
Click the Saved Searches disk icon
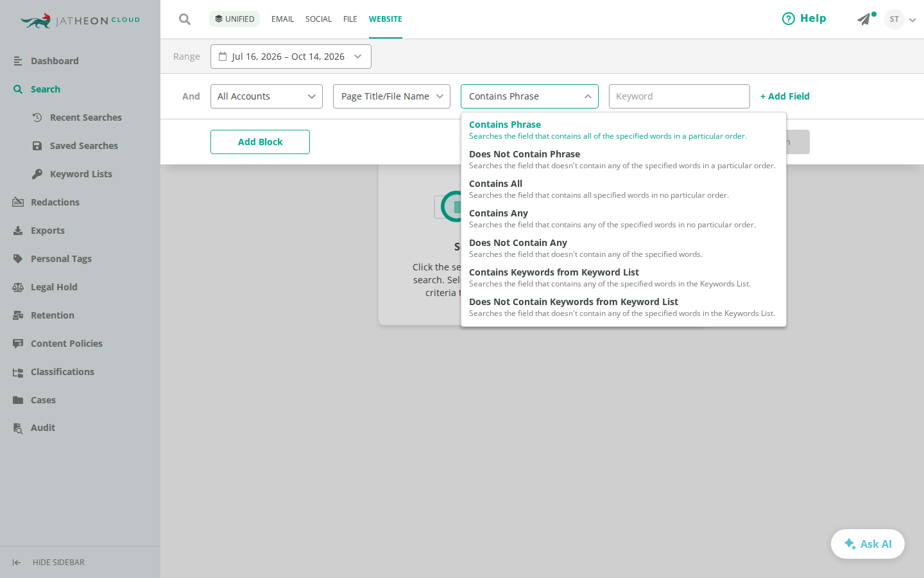[x=37, y=146]
